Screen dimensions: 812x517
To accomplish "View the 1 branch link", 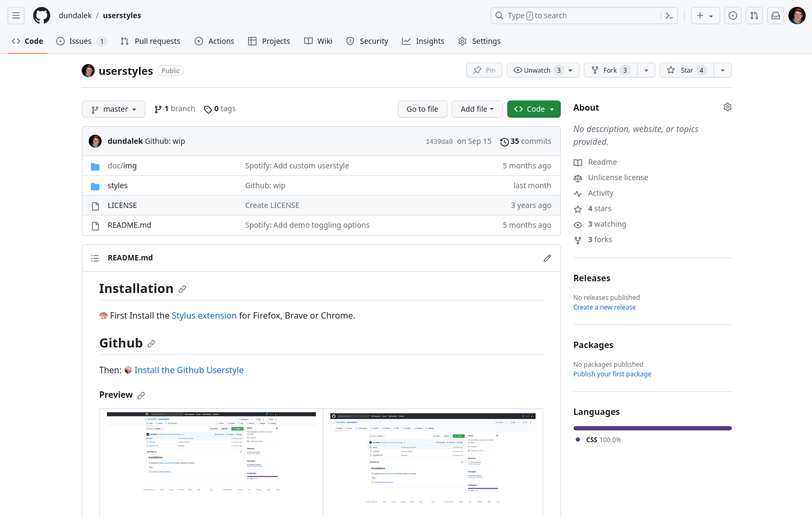I will 175,109.
